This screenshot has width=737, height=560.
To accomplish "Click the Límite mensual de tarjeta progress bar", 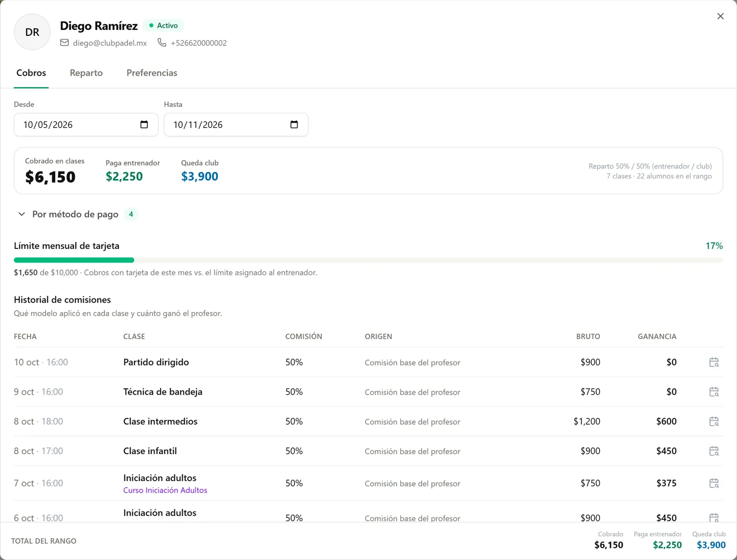I will (x=368, y=260).
